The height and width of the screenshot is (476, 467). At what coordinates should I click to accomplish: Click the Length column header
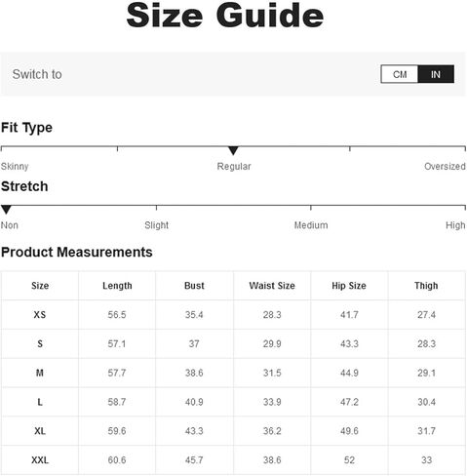click(117, 286)
